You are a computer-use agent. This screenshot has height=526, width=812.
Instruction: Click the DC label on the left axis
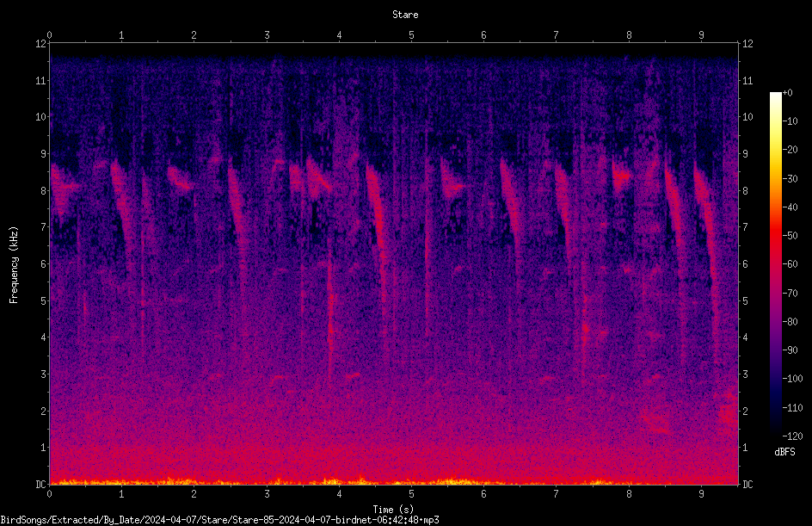[41, 484]
